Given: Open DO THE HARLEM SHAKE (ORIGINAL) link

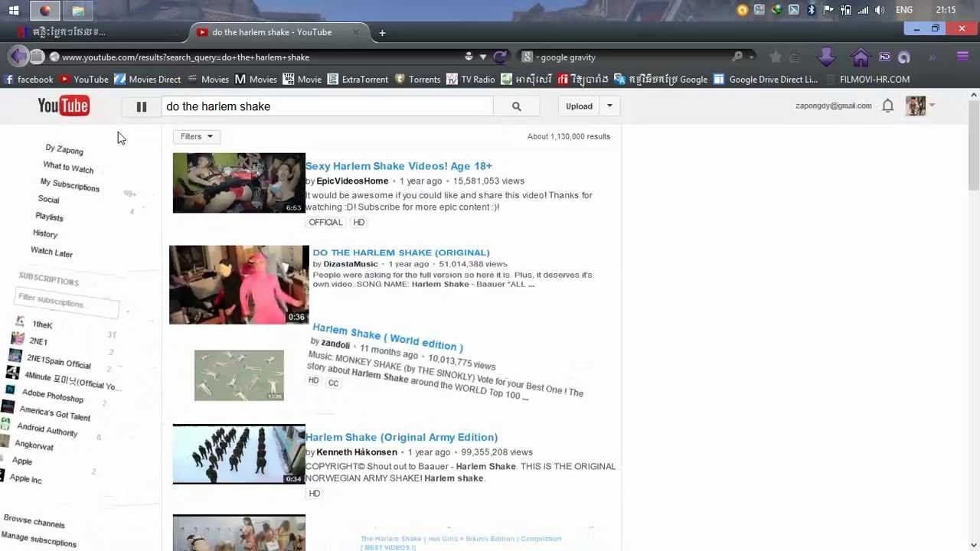Looking at the screenshot, I should click(x=401, y=252).
